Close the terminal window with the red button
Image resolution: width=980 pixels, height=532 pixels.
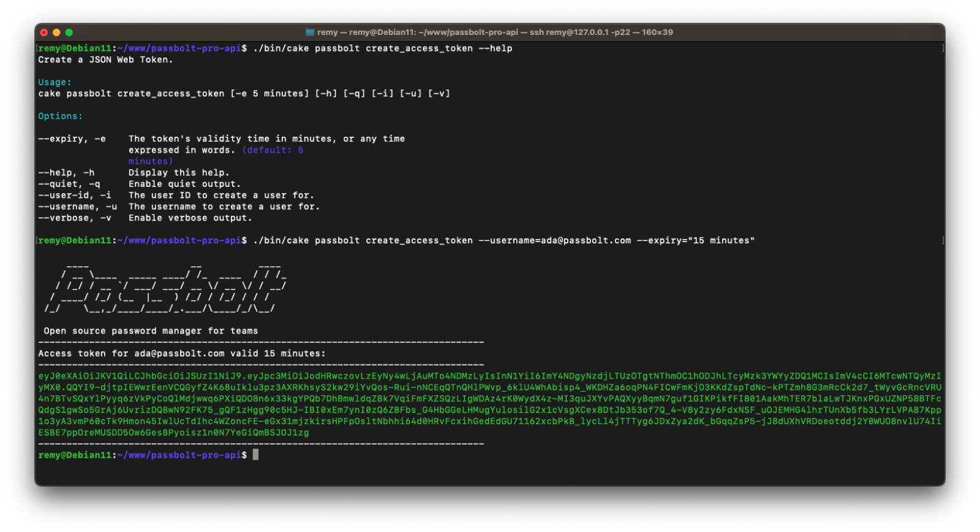[x=44, y=32]
